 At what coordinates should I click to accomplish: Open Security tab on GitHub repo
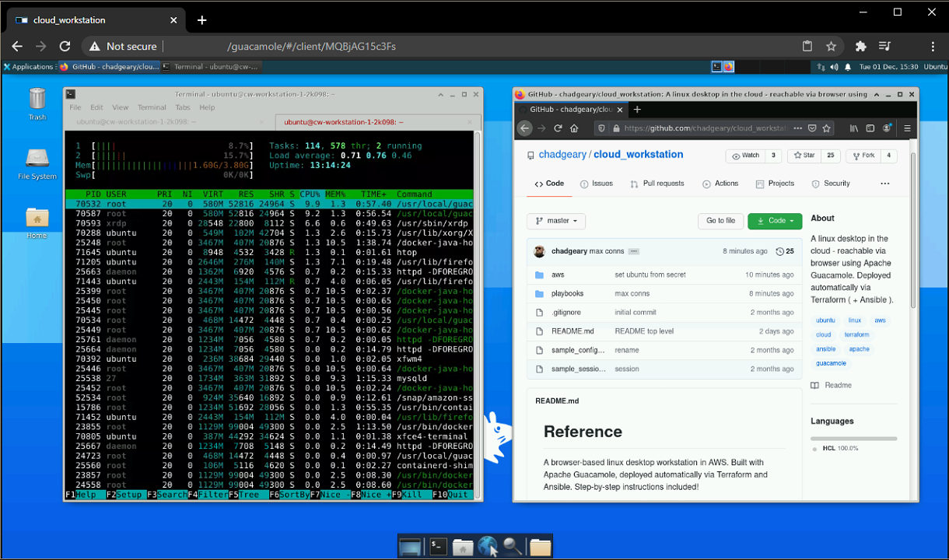click(x=830, y=184)
